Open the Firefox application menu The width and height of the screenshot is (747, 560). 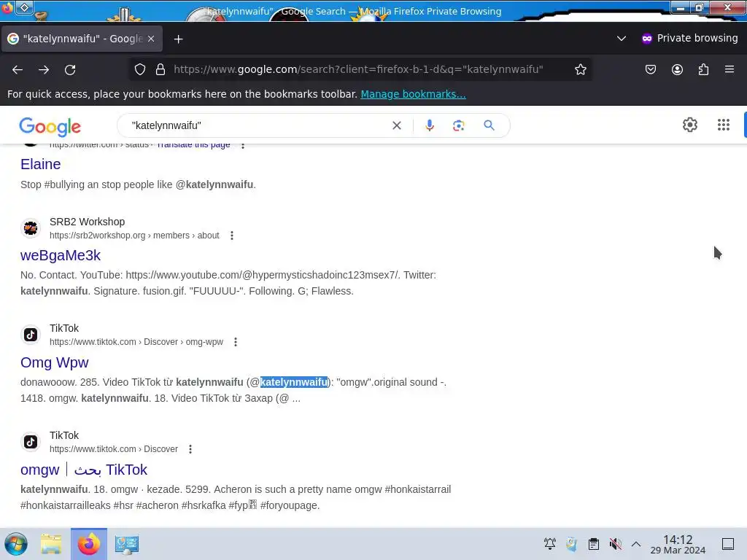pyautogui.click(x=729, y=69)
